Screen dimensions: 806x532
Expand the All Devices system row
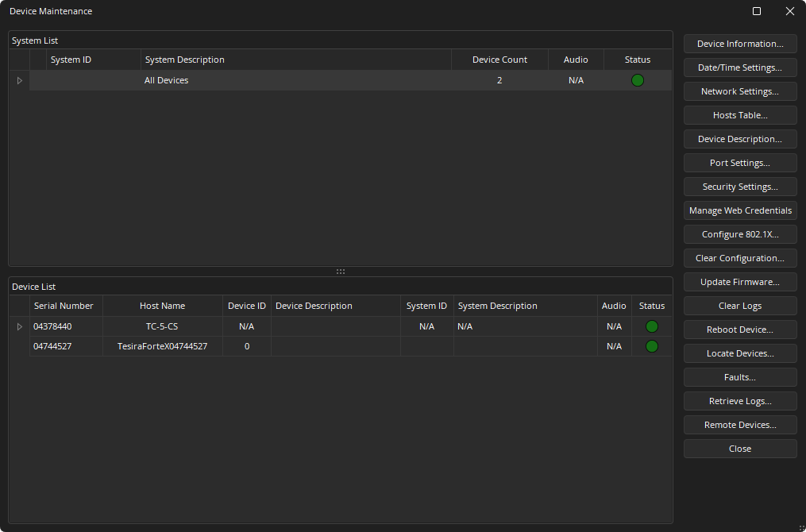19,80
